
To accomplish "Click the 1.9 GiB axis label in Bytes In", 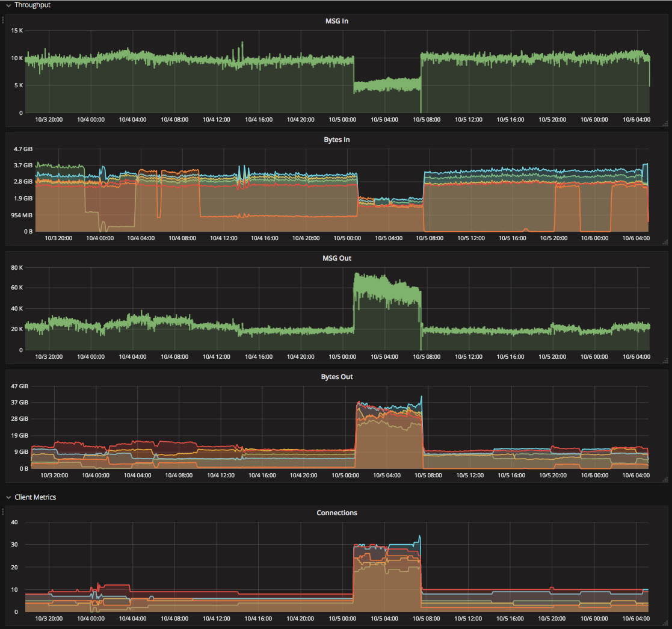I will pyautogui.click(x=23, y=199).
